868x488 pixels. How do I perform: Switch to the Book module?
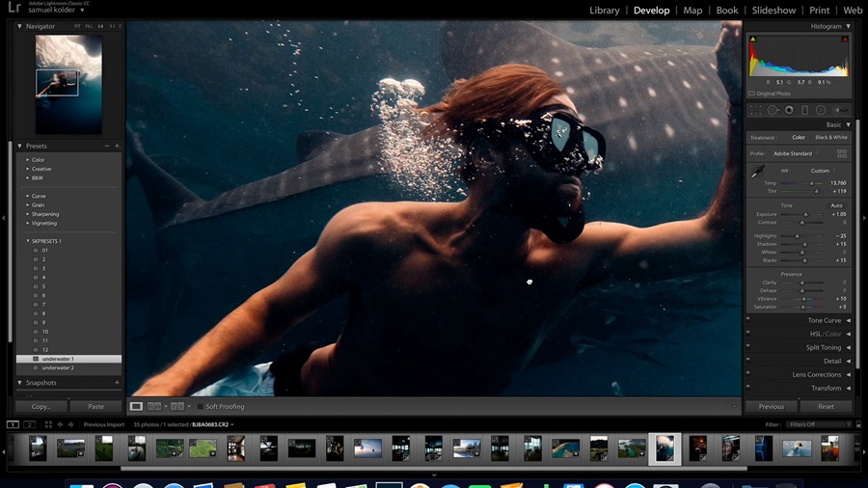727,10
